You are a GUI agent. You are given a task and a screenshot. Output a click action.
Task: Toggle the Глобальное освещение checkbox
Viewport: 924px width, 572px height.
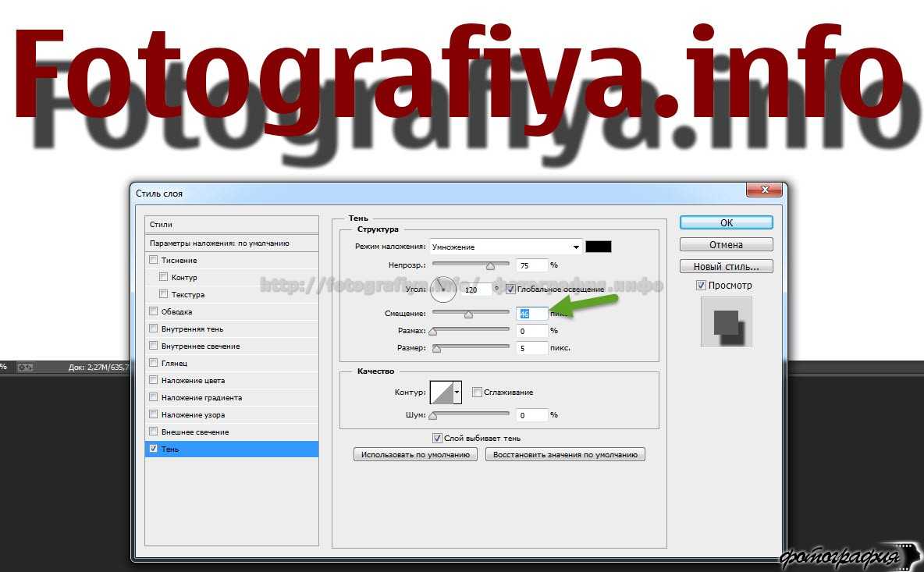510,289
